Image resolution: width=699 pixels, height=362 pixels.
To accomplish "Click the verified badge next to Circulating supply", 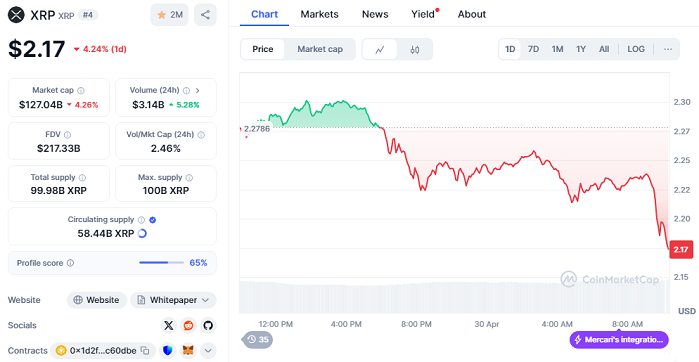I will click(x=152, y=220).
